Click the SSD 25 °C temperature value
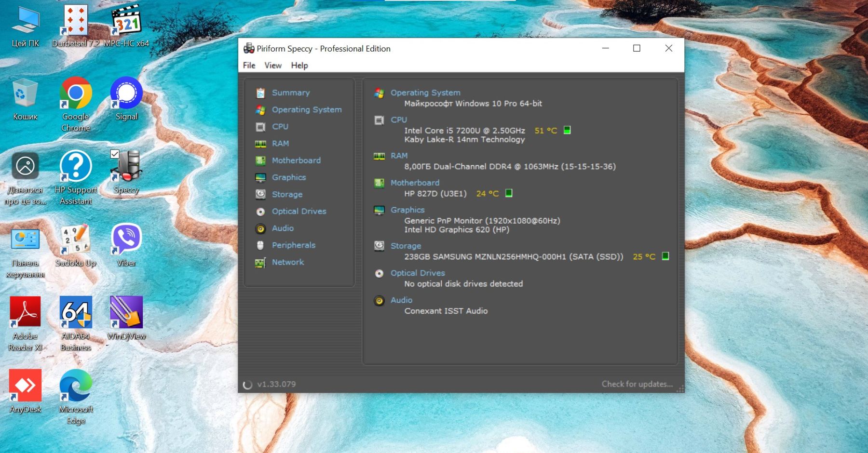Screen dimensions: 868x453 [x=644, y=256]
